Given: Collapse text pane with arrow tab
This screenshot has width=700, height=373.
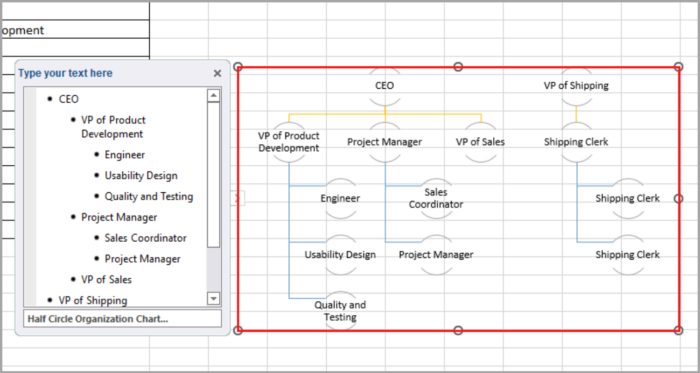Looking at the screenshot, I should click(x=238, y=198).
